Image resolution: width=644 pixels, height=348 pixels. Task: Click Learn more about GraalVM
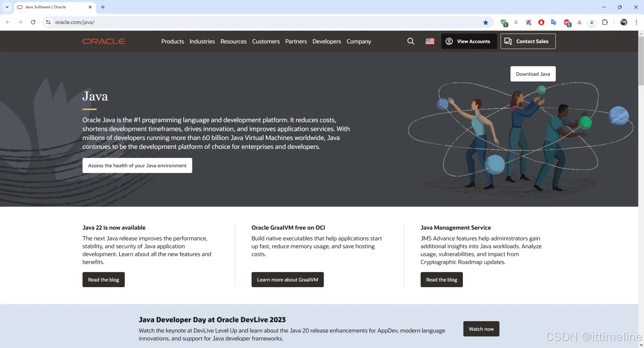(287, 280)
